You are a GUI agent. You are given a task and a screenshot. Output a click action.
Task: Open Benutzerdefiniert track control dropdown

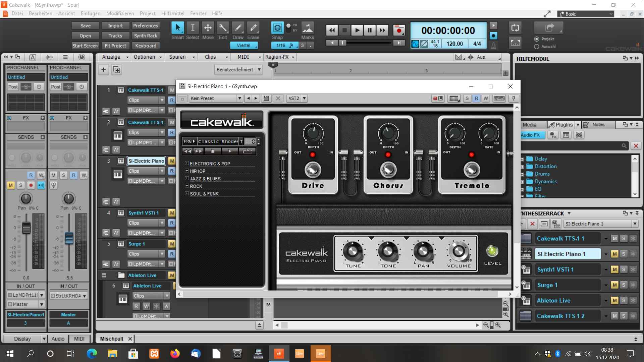coord(238,70)
